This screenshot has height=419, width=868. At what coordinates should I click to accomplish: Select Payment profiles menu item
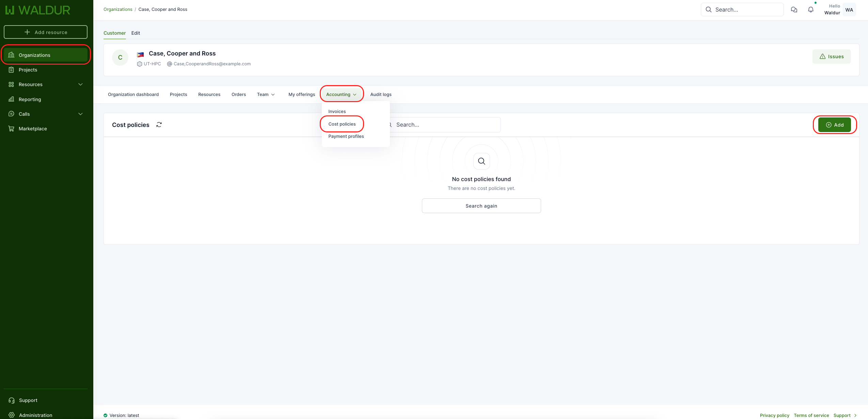(346, 136)
